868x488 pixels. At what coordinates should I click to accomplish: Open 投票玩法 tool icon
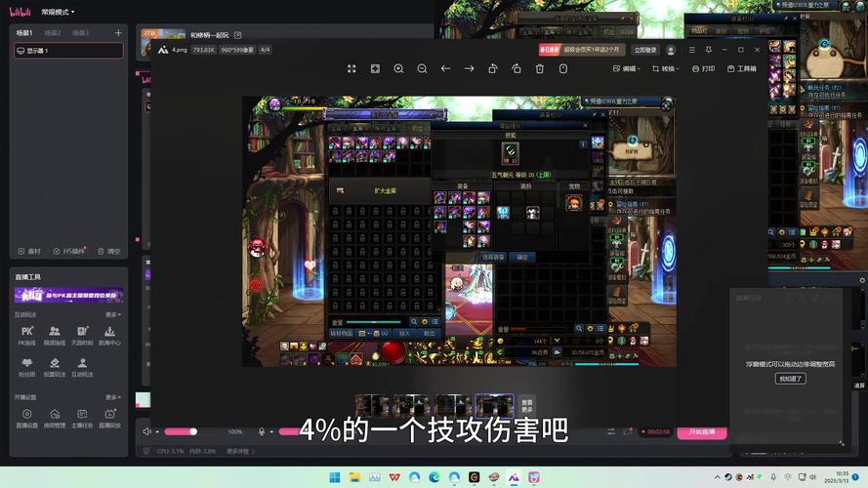click(x=55, y=367)
